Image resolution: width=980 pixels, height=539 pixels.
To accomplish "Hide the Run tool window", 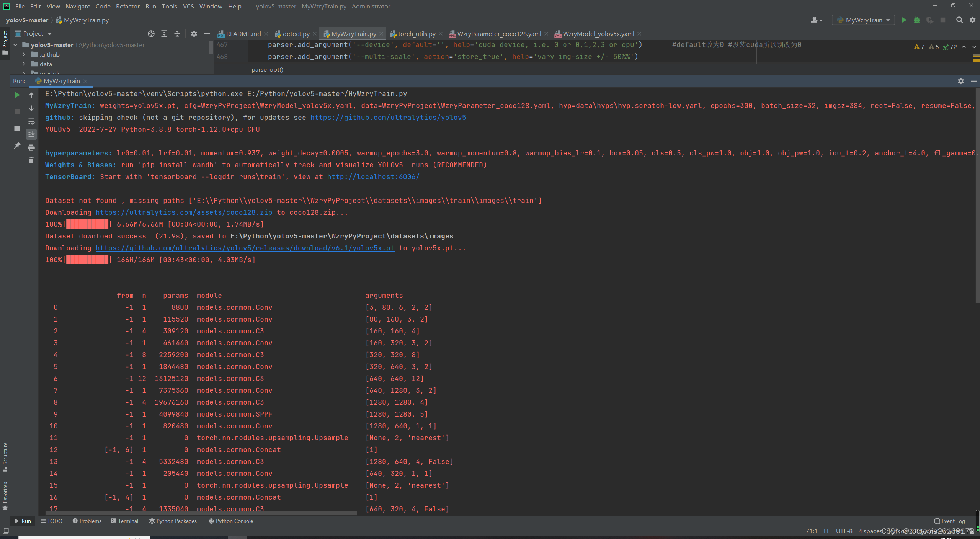I will (x=974, y=81).
